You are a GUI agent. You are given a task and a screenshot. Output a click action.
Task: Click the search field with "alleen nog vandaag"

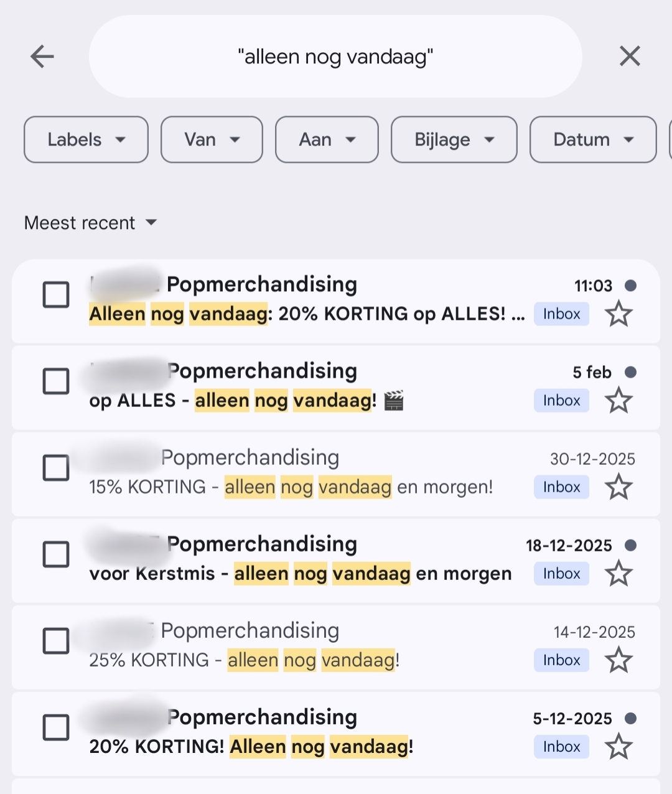click(335, 57)
